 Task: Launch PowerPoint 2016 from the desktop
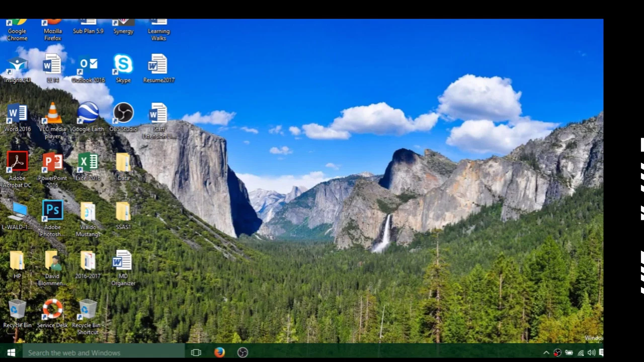(52, 170)
